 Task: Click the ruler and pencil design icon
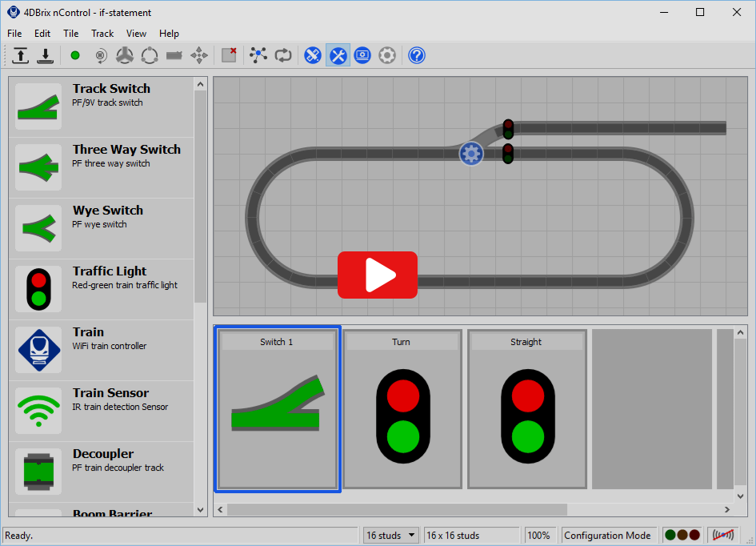pos(313,55)
